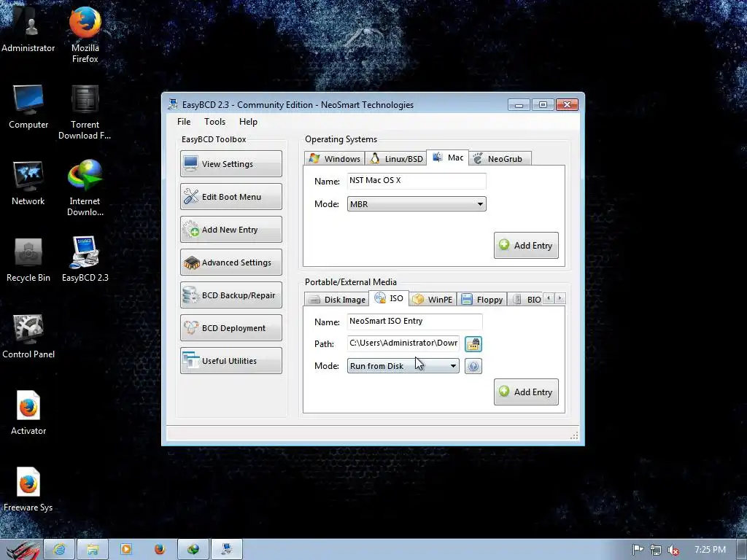Image resolution: width=747 pixels, height=560 pixels.
Task: Switch to the Linux/BSD tab
Action: click(396, 158)
